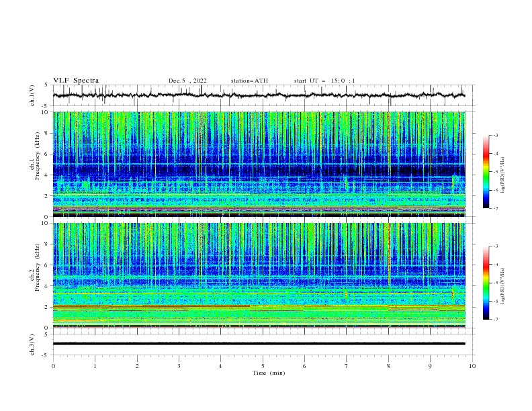Click the ch.1 "Frequency (kHz)" axis label
532x411 pixels.
37,156
